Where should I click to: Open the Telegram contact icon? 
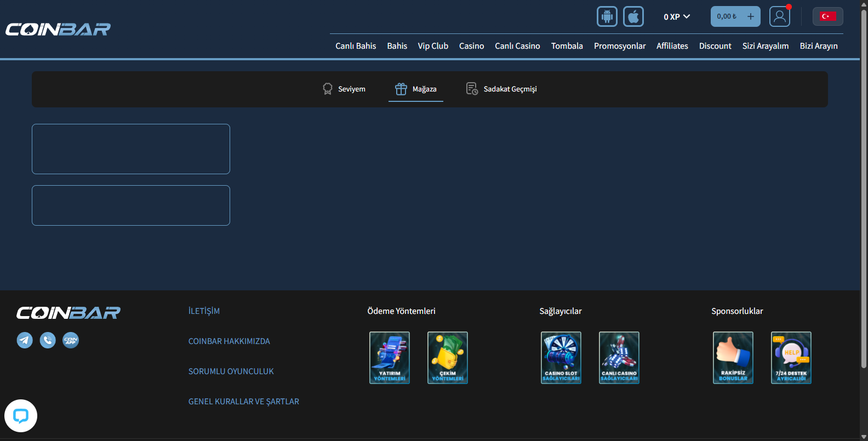[x=25, y=340]
